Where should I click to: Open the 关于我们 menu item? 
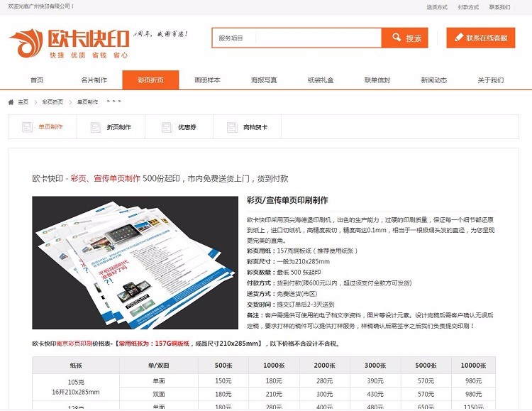(x=491, y=80)
